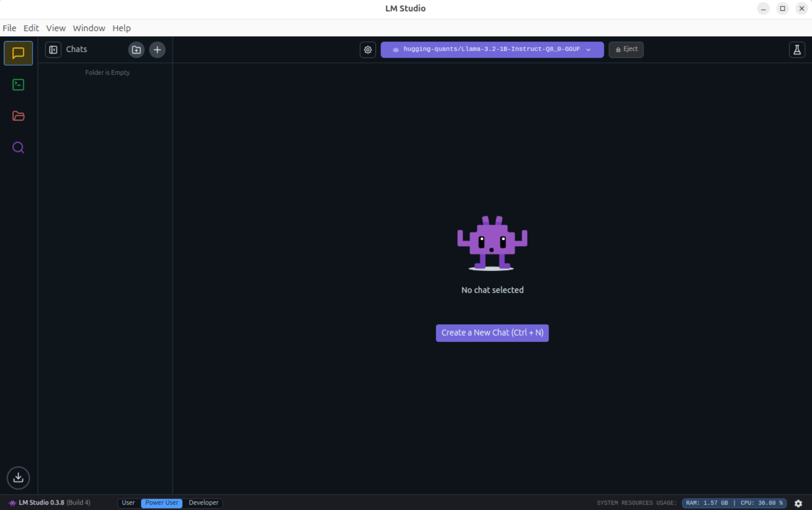The image size is (812, 510).
Task: Open My Models folder sidebar icon
Action: (18, 116)
